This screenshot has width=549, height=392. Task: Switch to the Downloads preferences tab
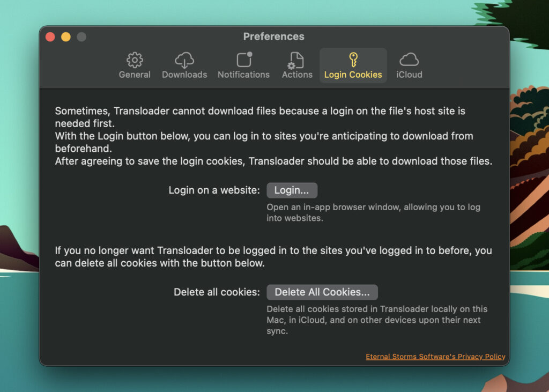click(184, 75)
